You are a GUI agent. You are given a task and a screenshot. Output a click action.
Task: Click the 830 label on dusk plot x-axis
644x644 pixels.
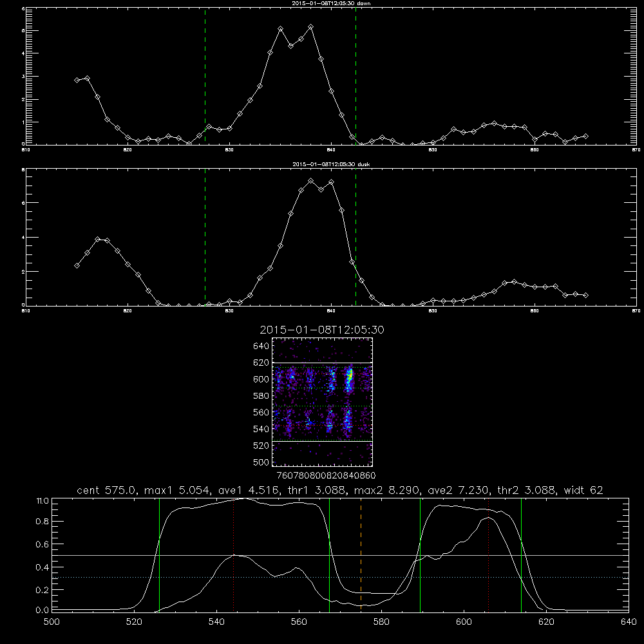pyautogui.click(x=229, y=311)
